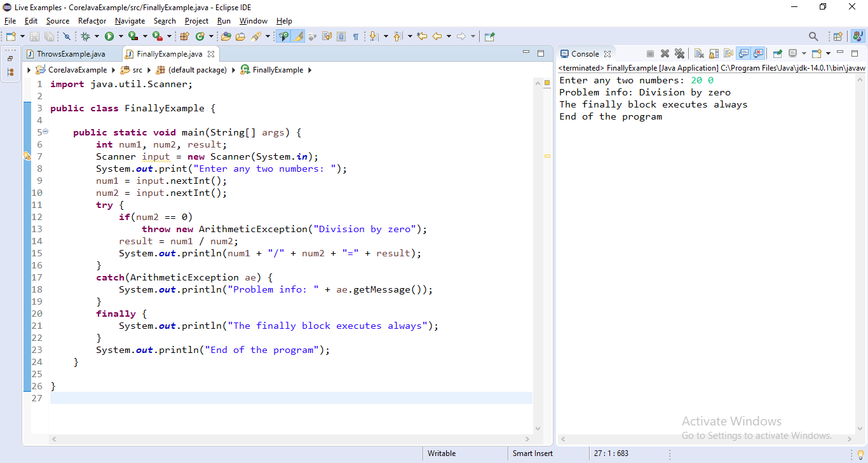
Task: Switch to the Java perspective icon
Action: 857,36
